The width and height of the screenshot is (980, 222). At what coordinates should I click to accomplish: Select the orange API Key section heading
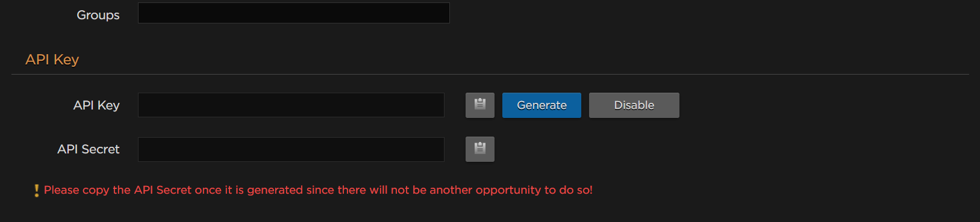click(52, 60)
